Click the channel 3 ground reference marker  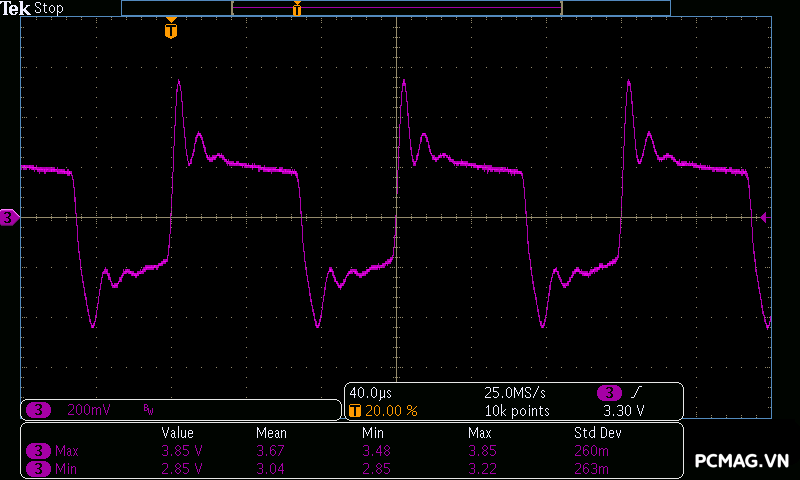coord(9,217)
